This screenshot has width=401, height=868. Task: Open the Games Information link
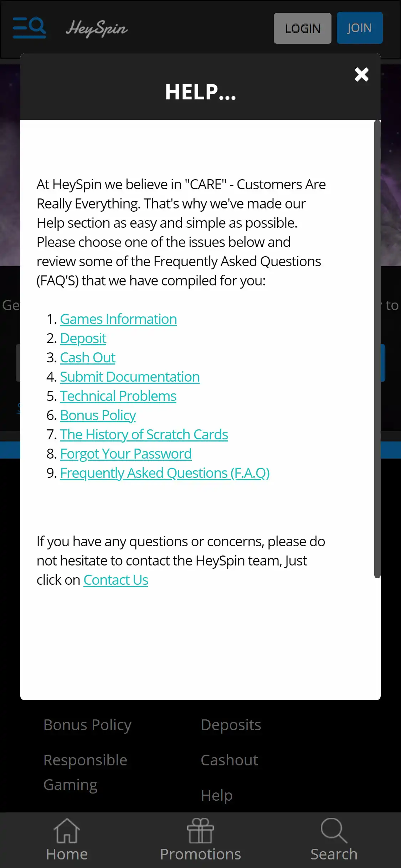click(118, 319)
